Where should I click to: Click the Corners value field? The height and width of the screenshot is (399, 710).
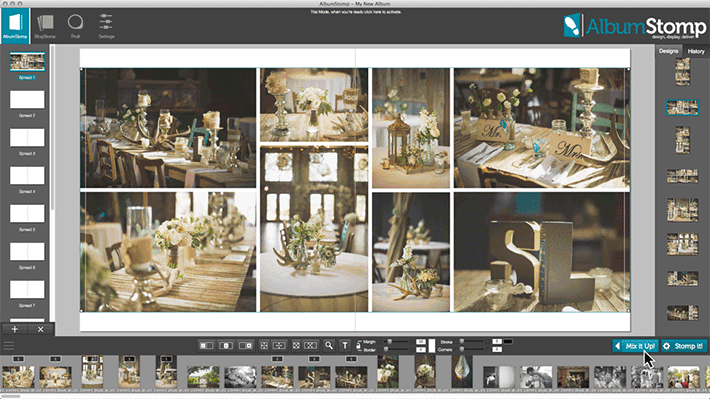coord(497,349)
